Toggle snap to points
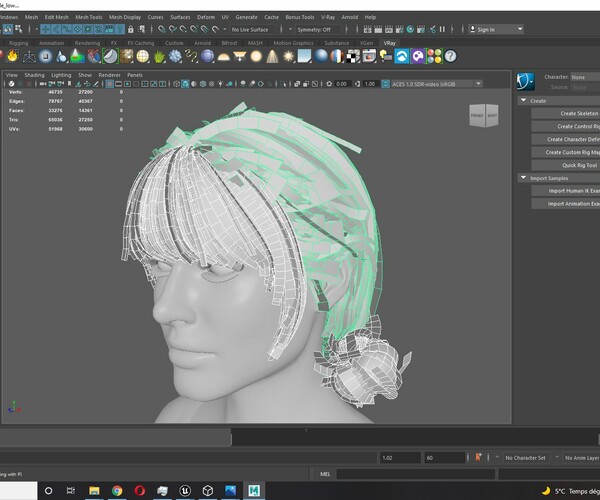Screen dimensions: 600x500 (183, 29)
